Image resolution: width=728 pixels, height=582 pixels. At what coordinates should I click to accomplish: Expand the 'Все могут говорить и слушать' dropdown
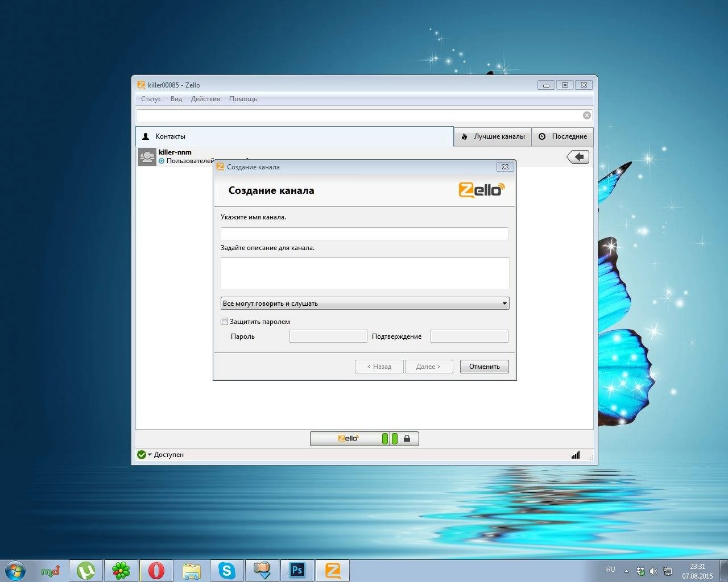coord(365,304)
